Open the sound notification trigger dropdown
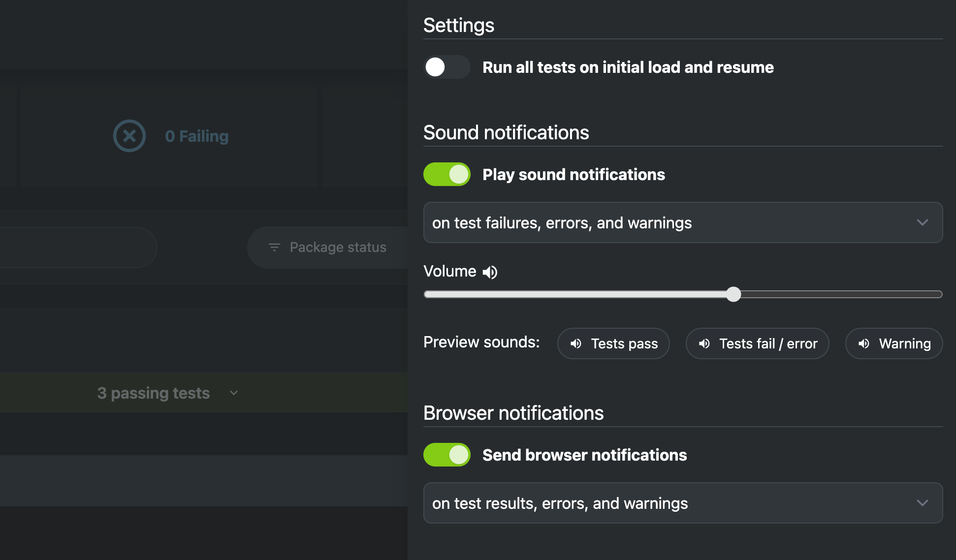956x560 pixels. (682, 222)
